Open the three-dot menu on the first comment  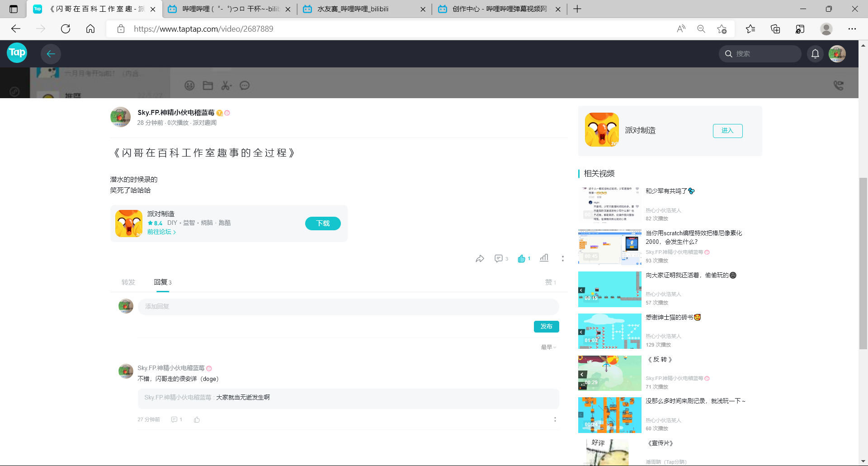[x=555, y=419]
